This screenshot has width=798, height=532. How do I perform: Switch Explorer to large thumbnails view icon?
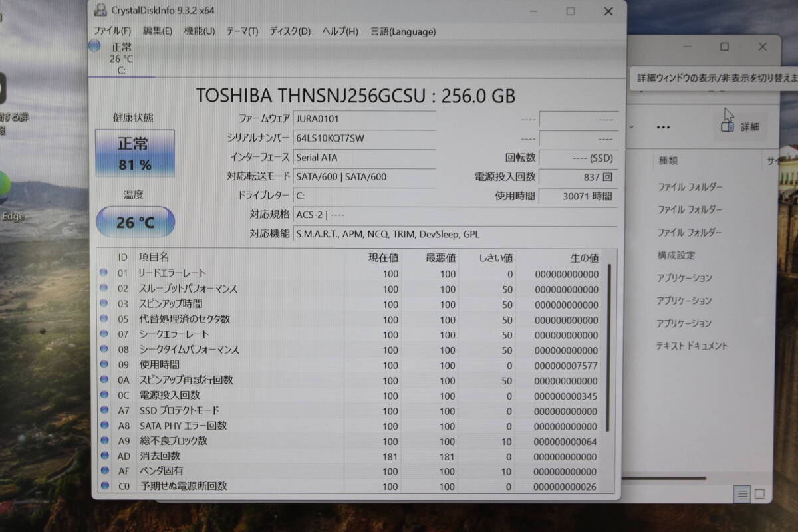(x=760, y=494)
